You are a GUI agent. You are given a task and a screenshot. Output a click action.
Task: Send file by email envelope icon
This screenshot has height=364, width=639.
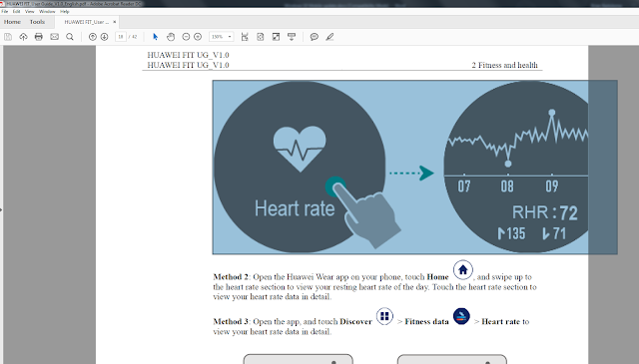coord(54,37)
